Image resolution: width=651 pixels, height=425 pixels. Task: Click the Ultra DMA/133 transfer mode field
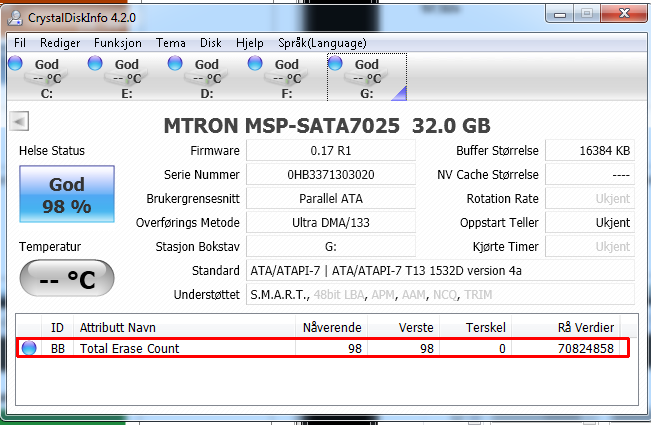(331, 222)
